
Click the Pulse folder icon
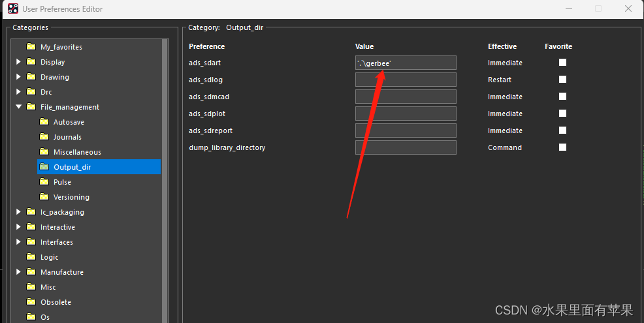click(44, 182)
